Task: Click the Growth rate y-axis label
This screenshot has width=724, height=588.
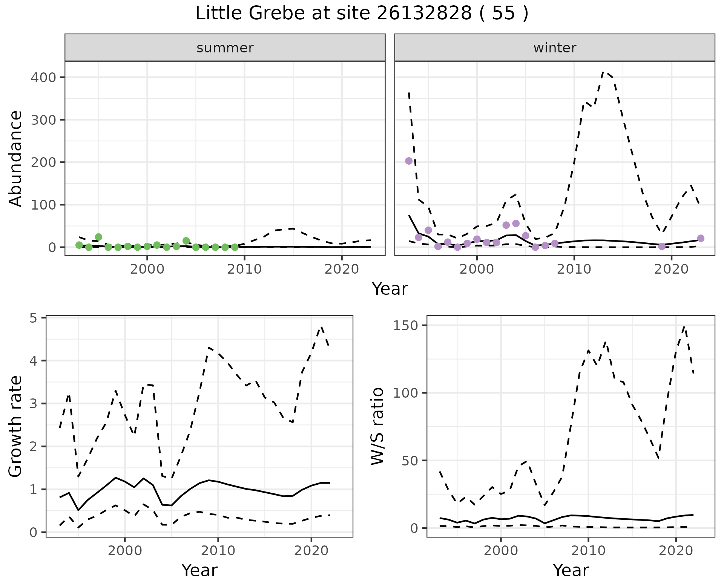Action: tap(16, 427)
